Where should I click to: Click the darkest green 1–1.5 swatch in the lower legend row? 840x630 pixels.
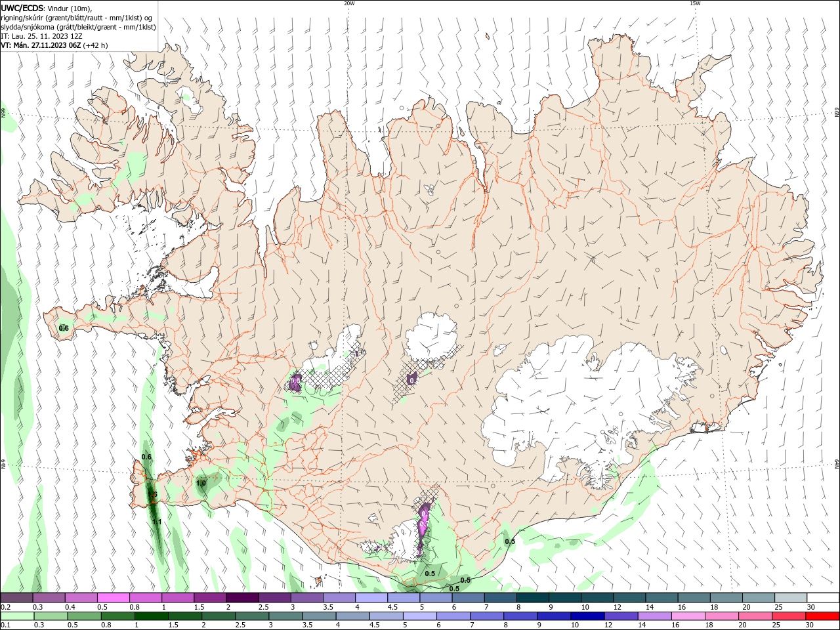(152, 616)
